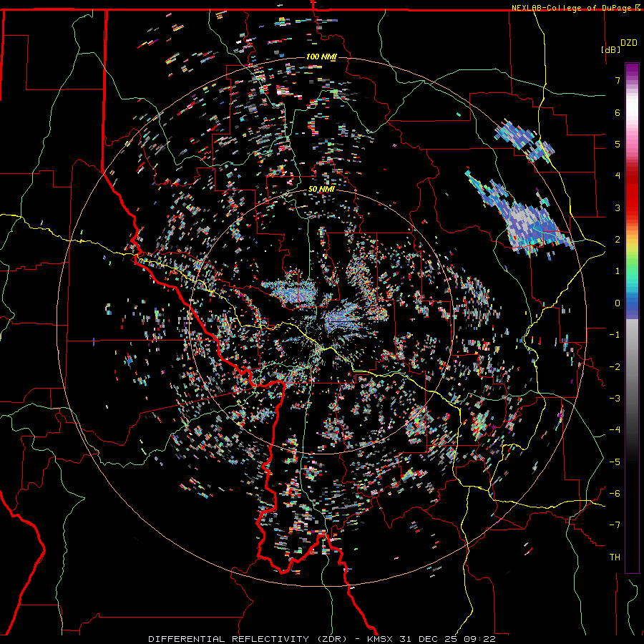Click the 2 value on color scale

coord(618,240)
